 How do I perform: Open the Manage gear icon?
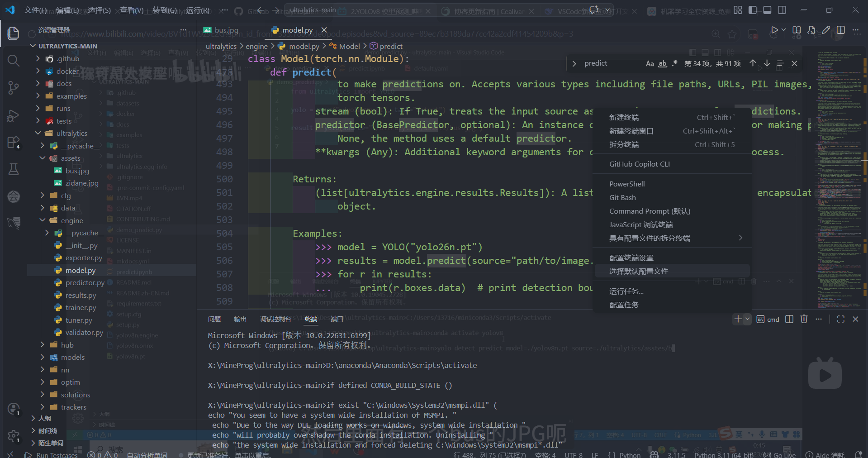click(x=14, y=436)
